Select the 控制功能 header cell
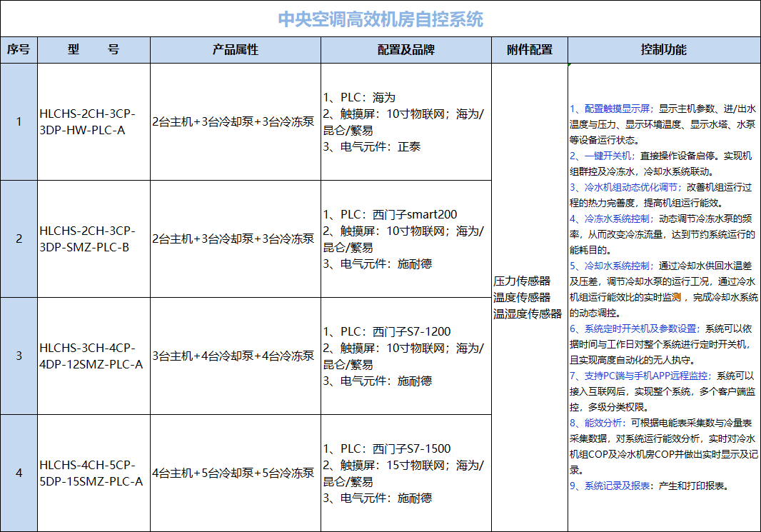The image size is (761, 532). [x=663, y=50]
